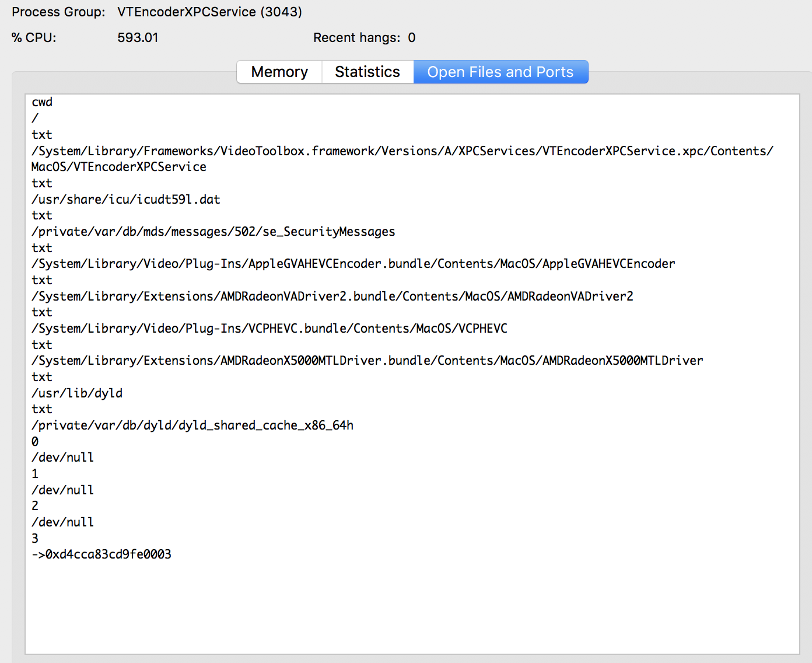Click the /usr/share/icu/icudt59l.dat line
This screenshot has height=663, width=812.
click(126, 200)
